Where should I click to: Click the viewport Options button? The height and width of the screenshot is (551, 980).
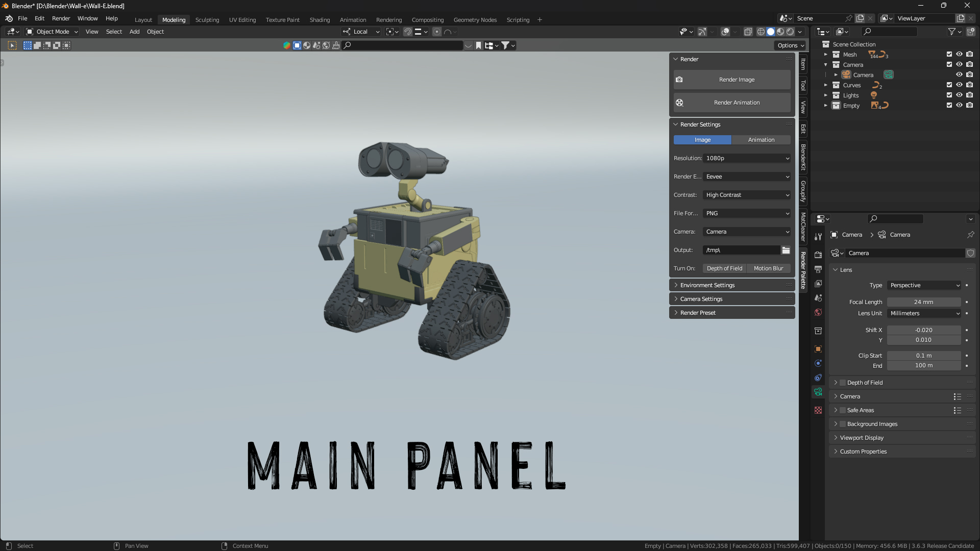pos(791,45)
